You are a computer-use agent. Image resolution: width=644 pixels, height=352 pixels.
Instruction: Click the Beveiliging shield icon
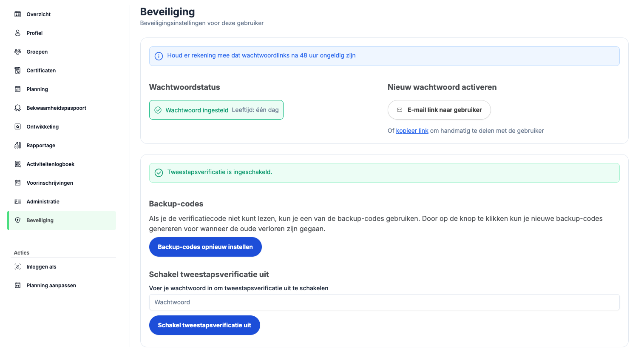[x=17, y=220]
